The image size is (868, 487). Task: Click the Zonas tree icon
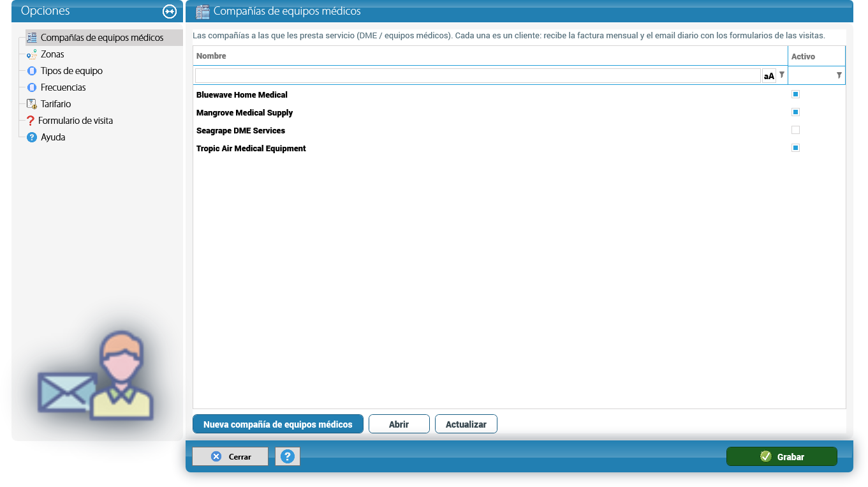pos(32,54)
